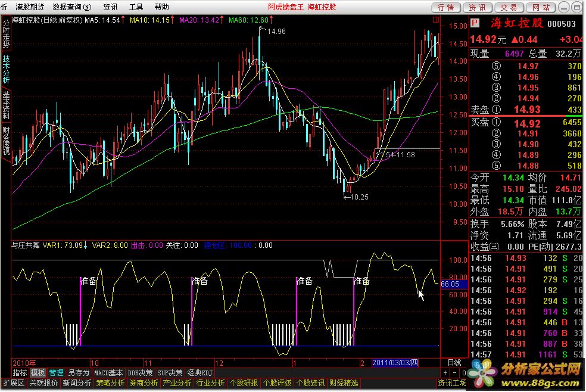The height and width of the screenshot is (392, 586).
Task: Click the buy-five price 14.88
Action: pyautogui.click(x=528, y=166)
